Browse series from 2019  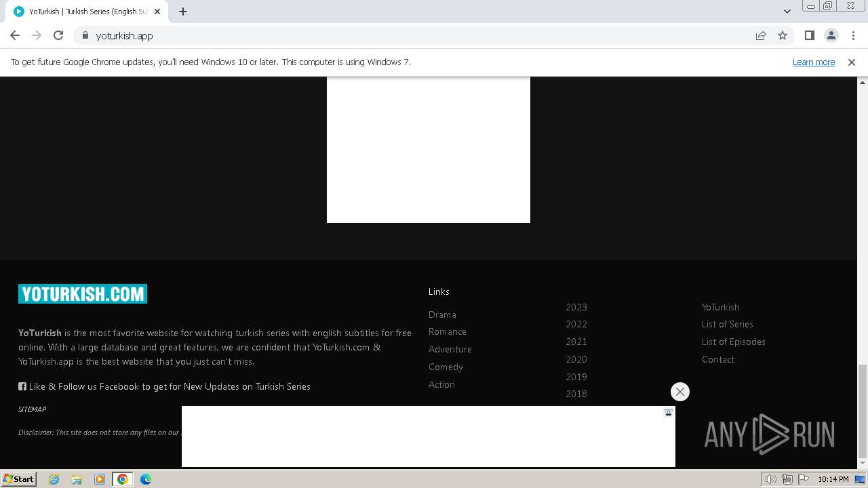coord(576,377)
